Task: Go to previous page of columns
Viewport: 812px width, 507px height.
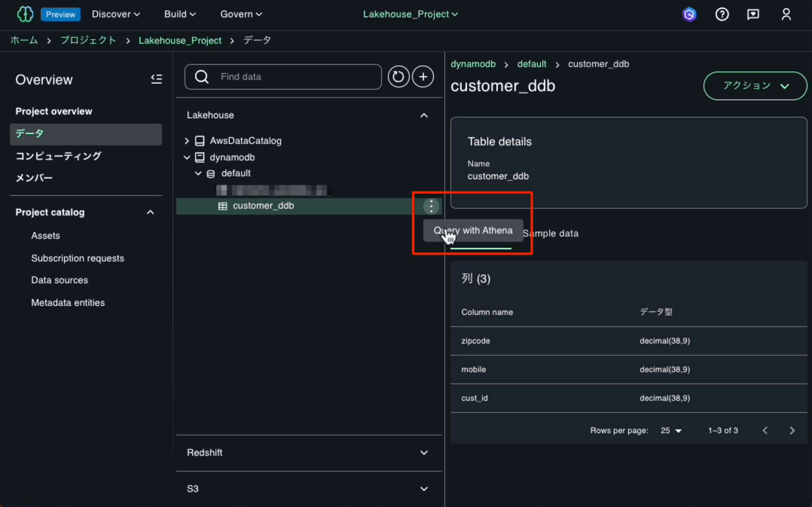Action: coord(765,430)
